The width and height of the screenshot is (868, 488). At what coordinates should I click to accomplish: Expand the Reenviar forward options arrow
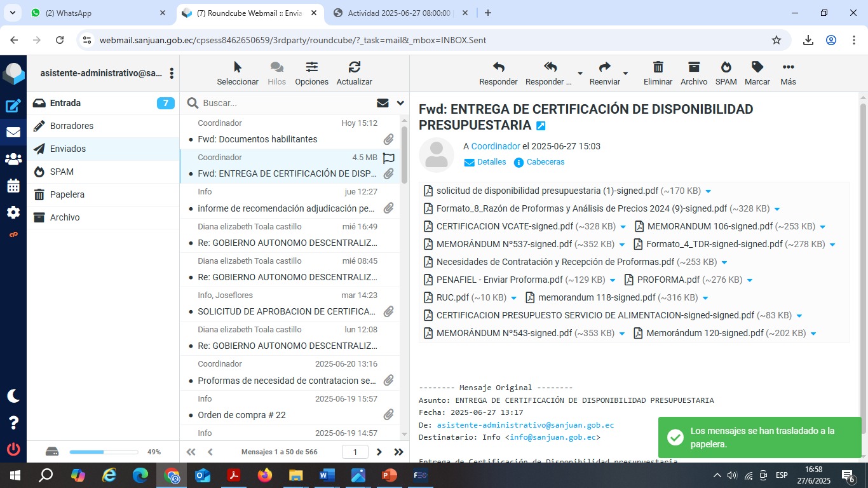[625, 74]
